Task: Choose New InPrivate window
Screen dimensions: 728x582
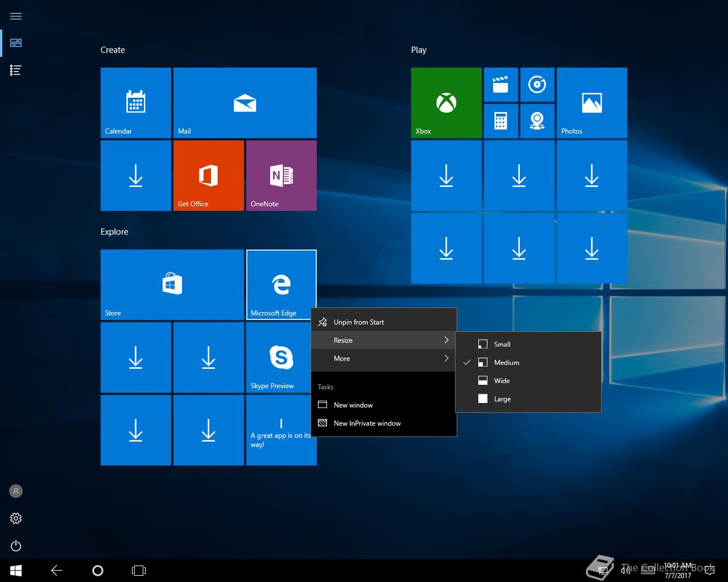Action: tap(384, 423)
